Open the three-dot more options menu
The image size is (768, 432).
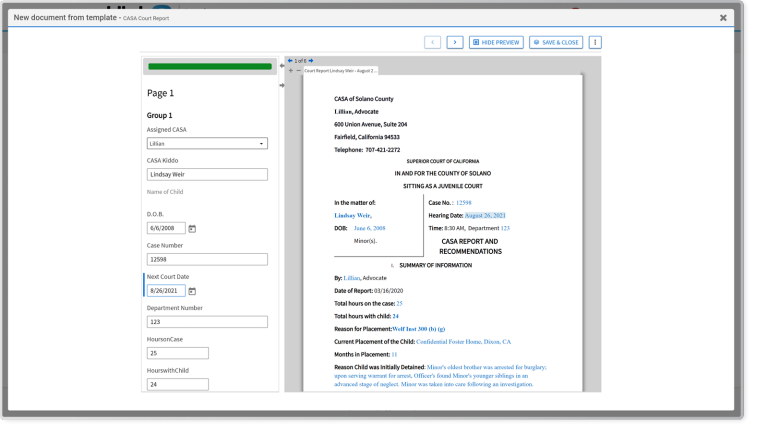(596, 42)
